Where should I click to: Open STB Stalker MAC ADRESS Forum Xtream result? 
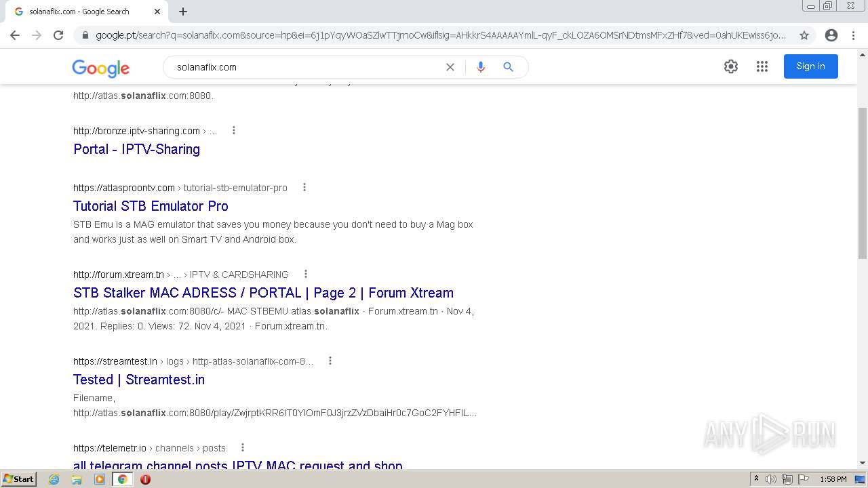tap(263, 293)
